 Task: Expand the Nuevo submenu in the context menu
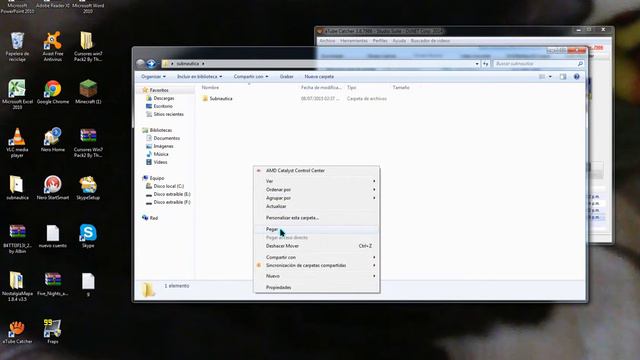pyautogui.click(x=316, y=276)
